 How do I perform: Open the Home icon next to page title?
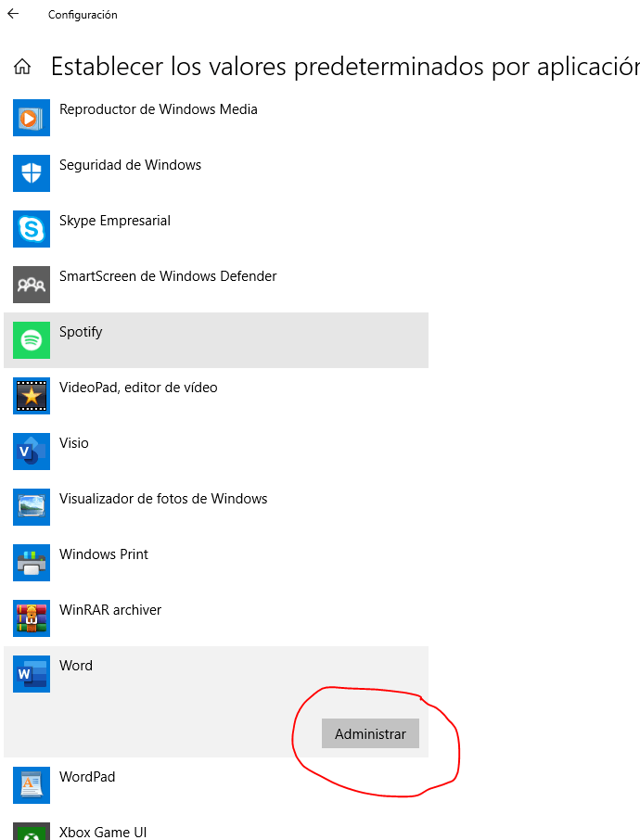point(22,67)
